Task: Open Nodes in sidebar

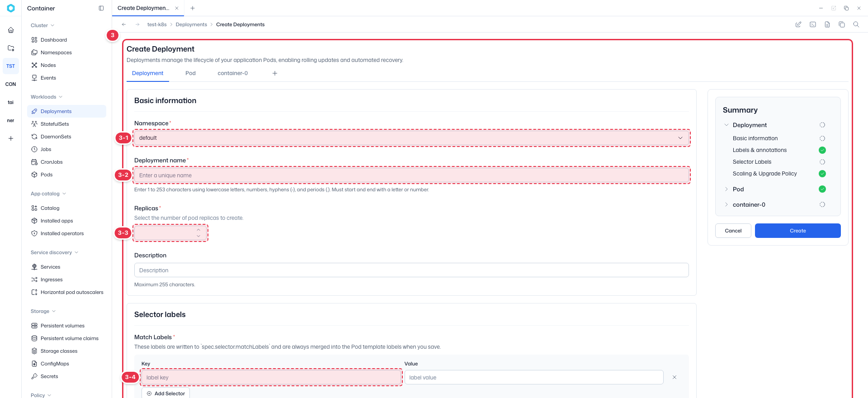Action: pos(66,65)
